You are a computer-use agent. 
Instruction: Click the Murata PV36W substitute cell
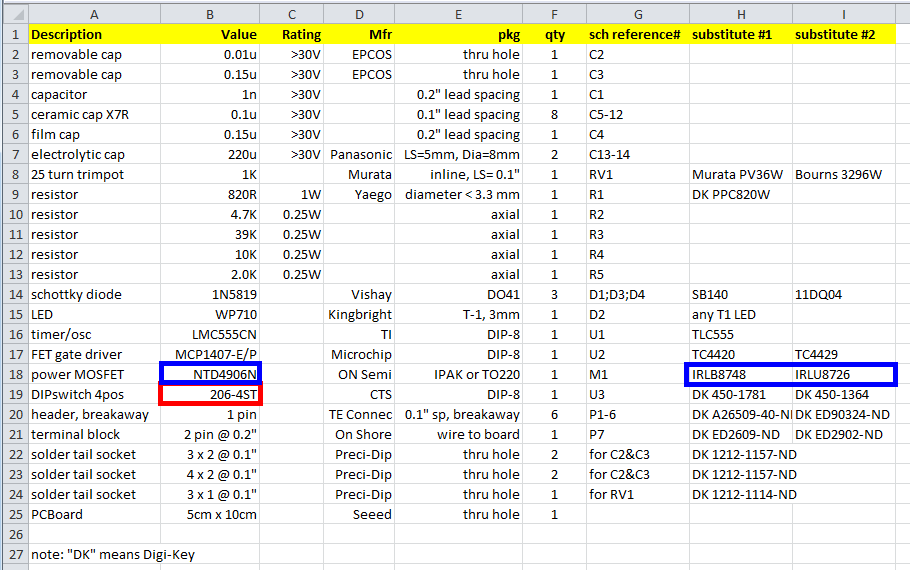[741, 175]
